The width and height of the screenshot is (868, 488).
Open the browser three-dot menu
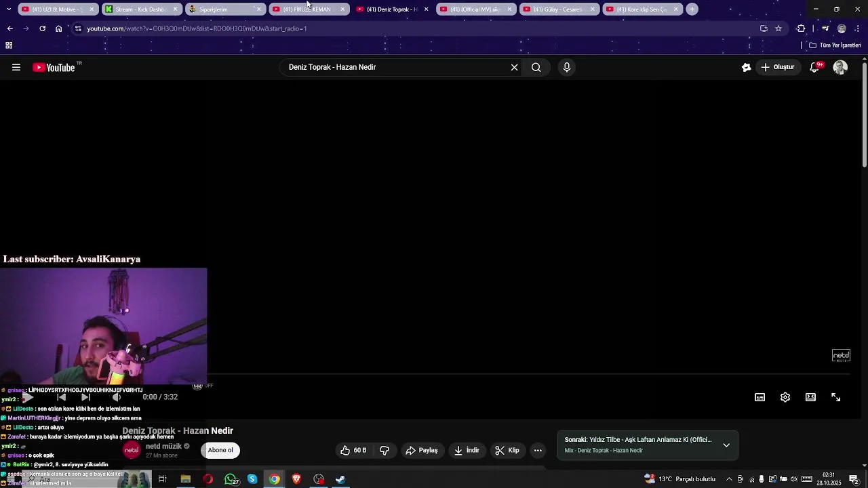tap(858, 28)
